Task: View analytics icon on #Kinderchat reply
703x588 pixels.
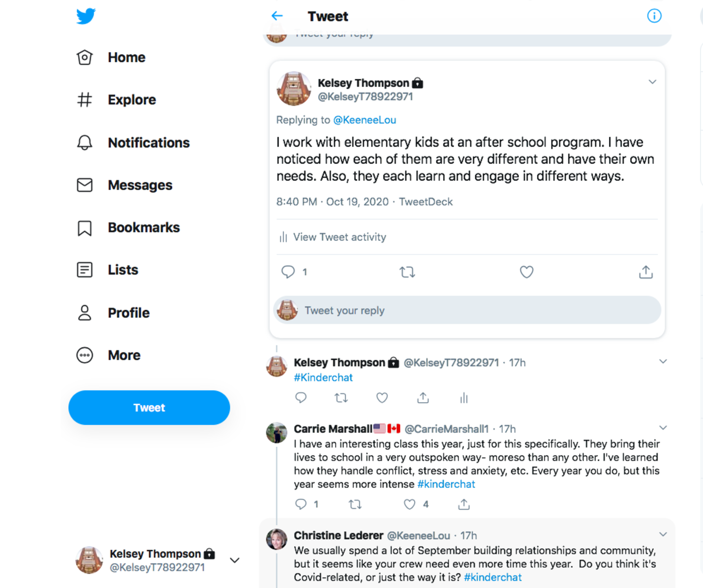Action: 464,398
